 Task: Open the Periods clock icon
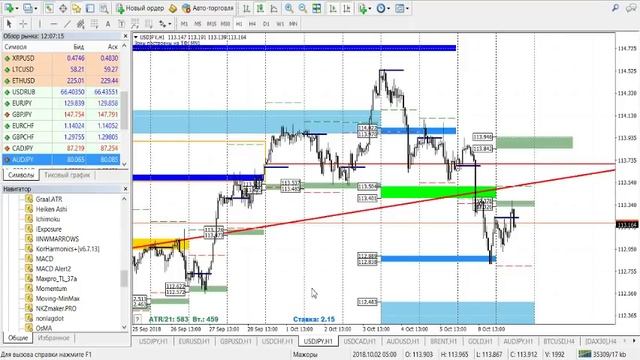pos(381,8)
